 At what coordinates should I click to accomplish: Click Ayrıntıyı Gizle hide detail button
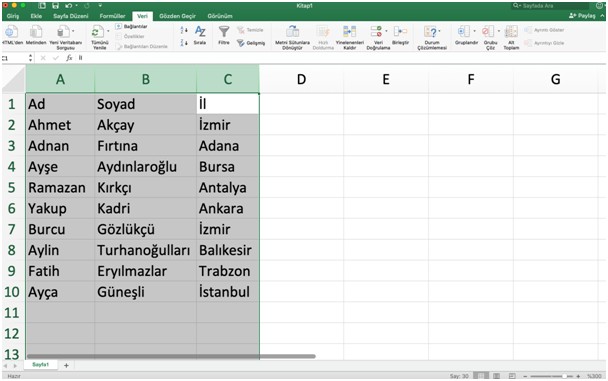click(x=544, y=43)
